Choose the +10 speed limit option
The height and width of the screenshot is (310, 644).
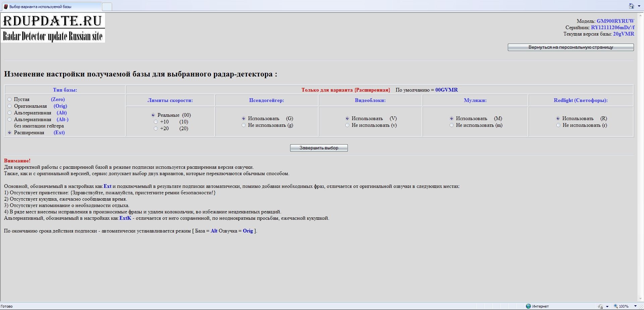[156, 122]
